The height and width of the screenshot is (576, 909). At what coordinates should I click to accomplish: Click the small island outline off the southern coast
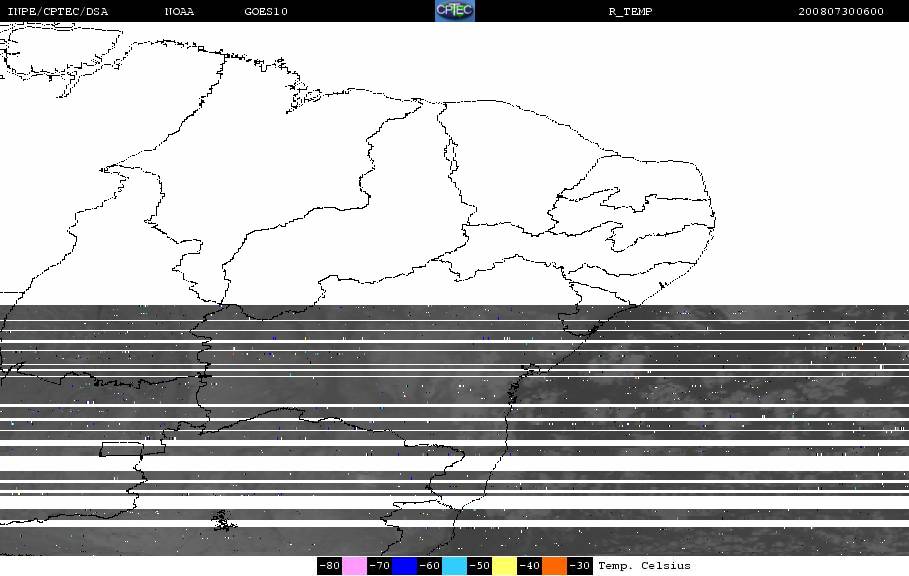point(224,520)
